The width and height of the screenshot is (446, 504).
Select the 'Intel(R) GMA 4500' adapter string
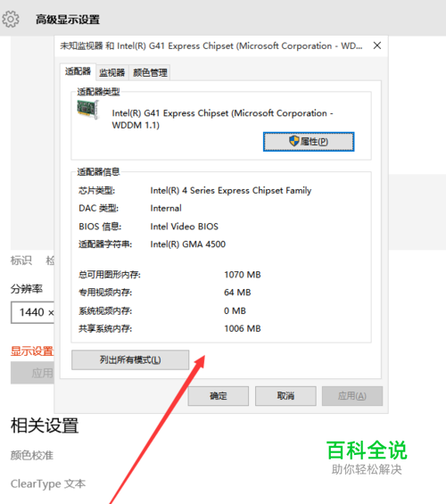click(187, 244)
